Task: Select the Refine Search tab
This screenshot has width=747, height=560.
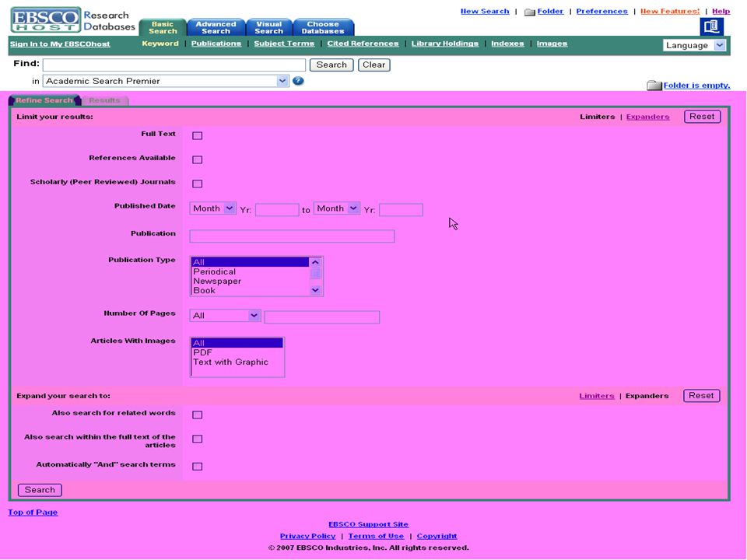Action: 44,100
